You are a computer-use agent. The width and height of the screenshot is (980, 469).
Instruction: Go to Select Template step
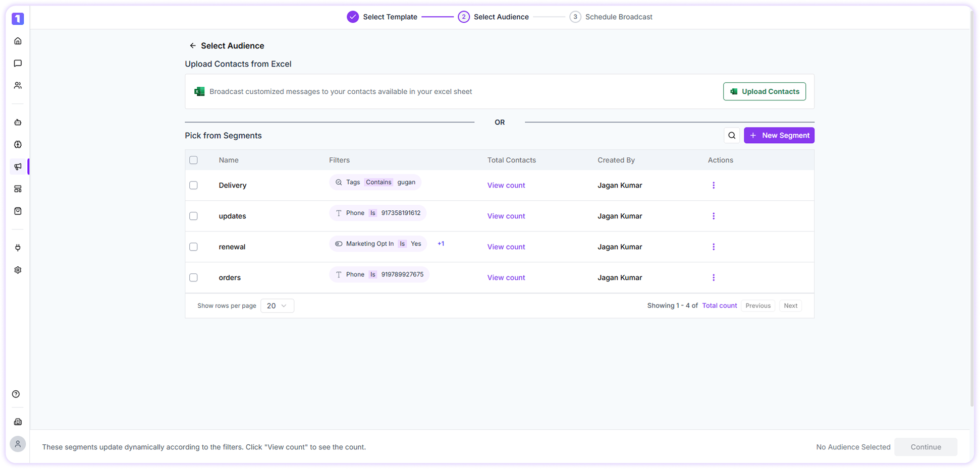(x=382, y=17)
